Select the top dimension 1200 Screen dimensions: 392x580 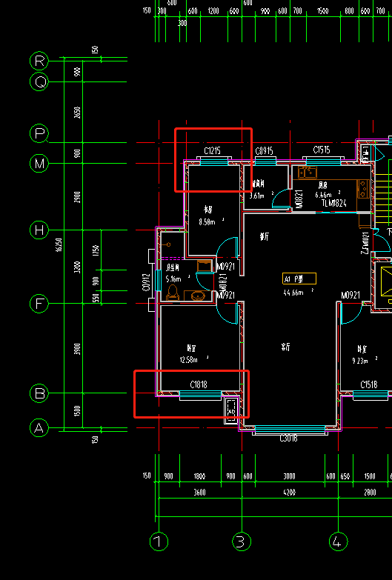point(213,11)
